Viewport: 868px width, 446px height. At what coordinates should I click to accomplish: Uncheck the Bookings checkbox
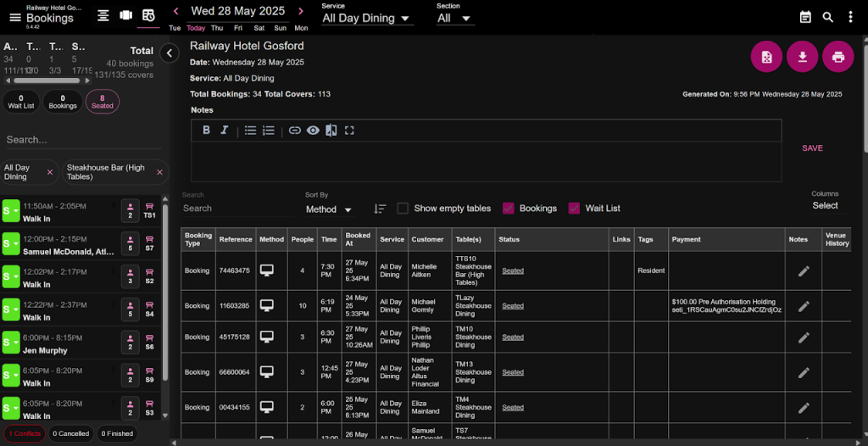509,209
